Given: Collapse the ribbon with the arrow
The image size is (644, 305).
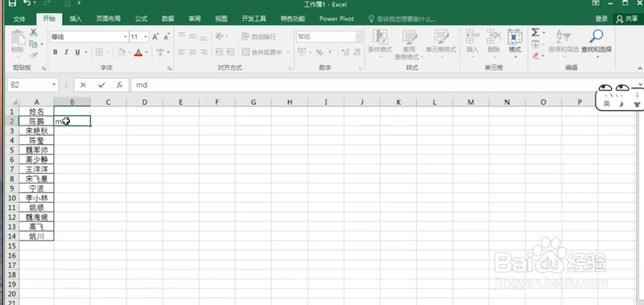Looking at the screenshot, I should [639, 68].
